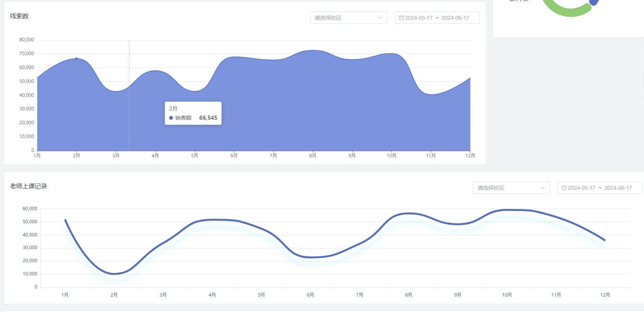This screenshot has width=644, height=312.
Task: Click end date 2024-06-17 in the 线索数 panel
Action: (x=455, y=18)
